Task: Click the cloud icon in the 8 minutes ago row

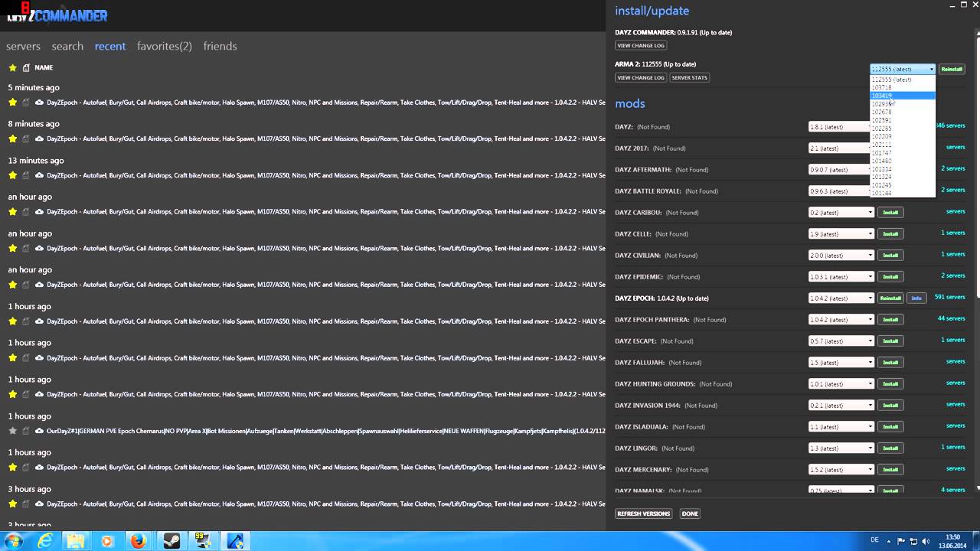Action: [x=38, y=139]
